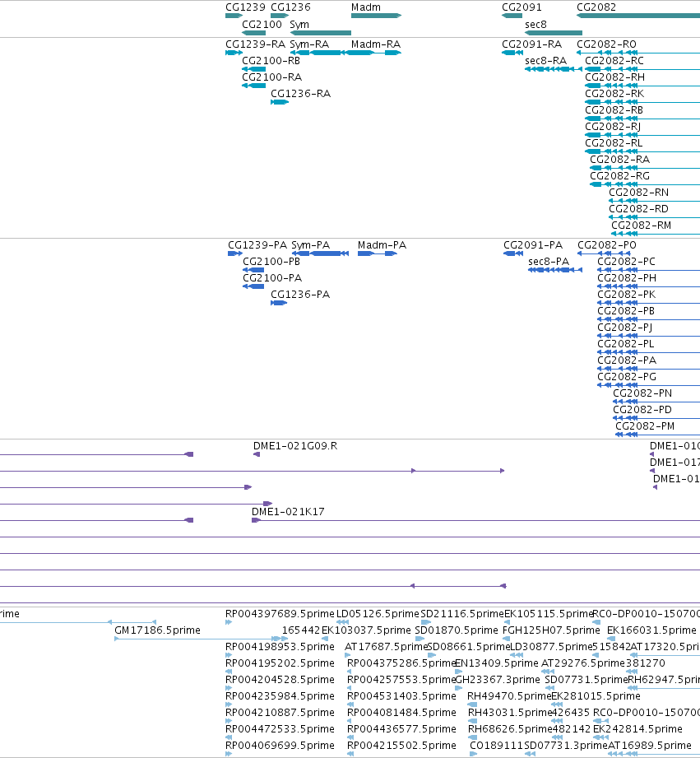Open the SD21116.5prime EST label

click(462, 613)
